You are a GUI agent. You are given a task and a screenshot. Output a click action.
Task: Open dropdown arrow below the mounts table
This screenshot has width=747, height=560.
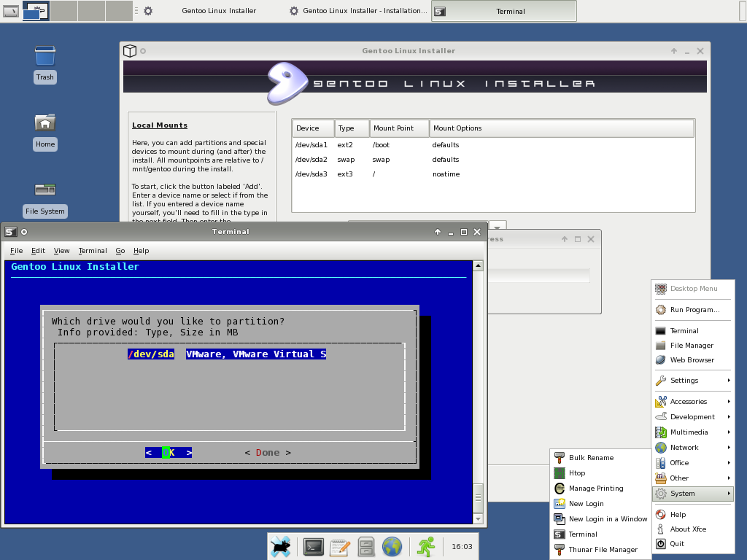click(x=498, y=226)
